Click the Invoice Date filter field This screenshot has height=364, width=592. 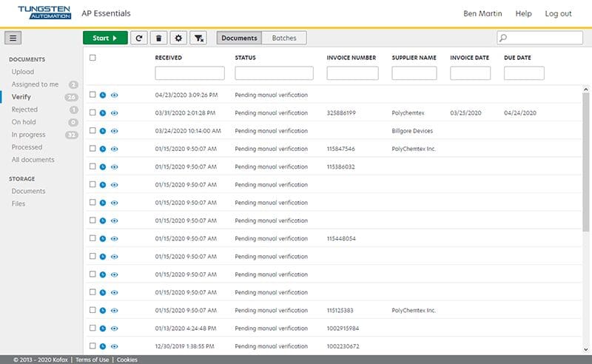click(x=470, y=73)
